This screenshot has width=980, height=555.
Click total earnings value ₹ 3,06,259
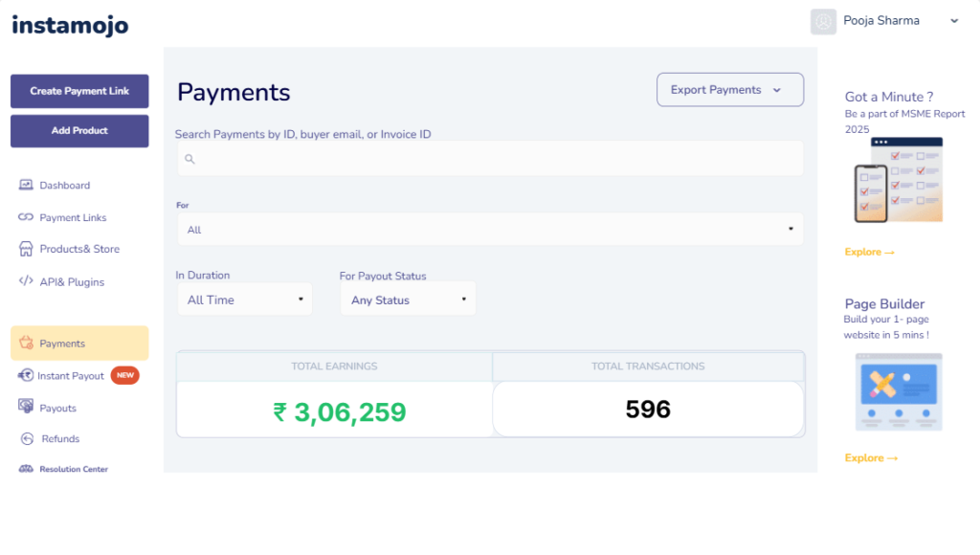(340, 411)
